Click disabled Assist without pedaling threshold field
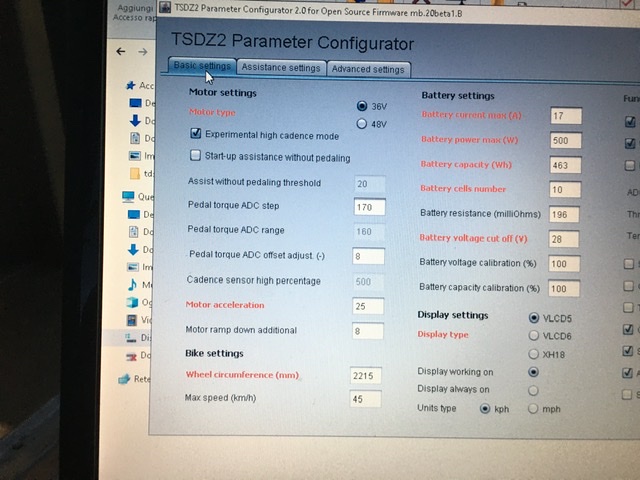 (370, 184)
